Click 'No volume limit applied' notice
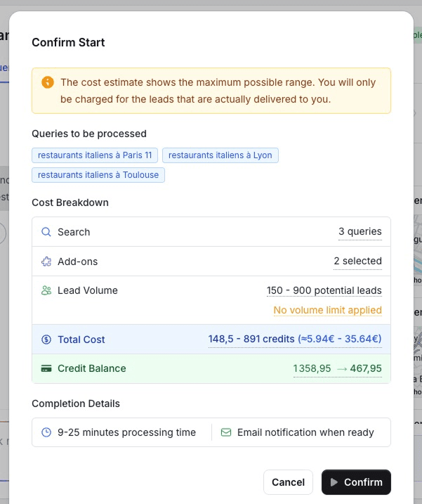 [x=327, y=310]
